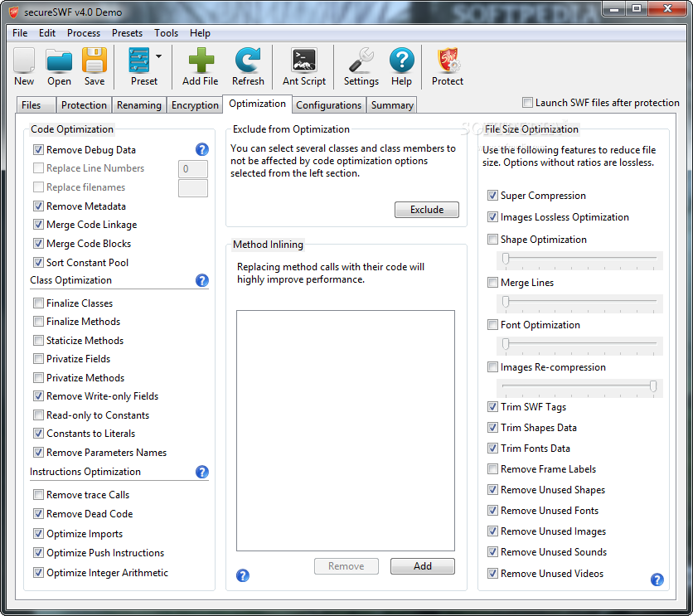The image size is (693, 616).
Task: Click the Protect shield icon
Action: coord(448,60)
